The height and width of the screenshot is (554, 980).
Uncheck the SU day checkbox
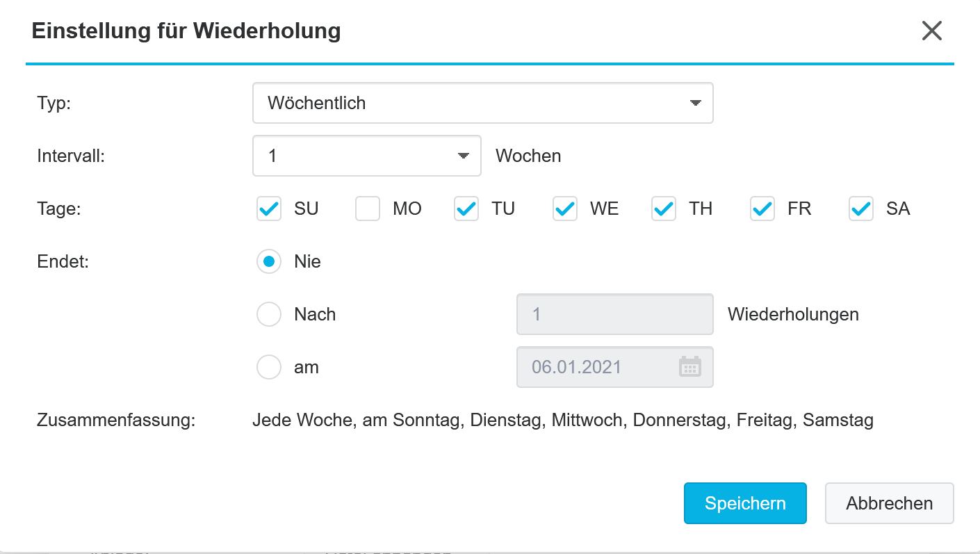pyautogui.click(x=269, y=209)
